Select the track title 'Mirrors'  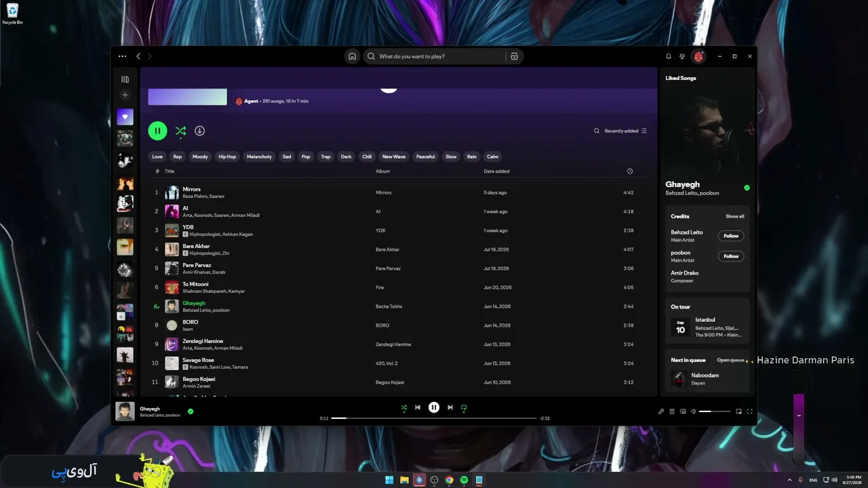tap(192, 189)
